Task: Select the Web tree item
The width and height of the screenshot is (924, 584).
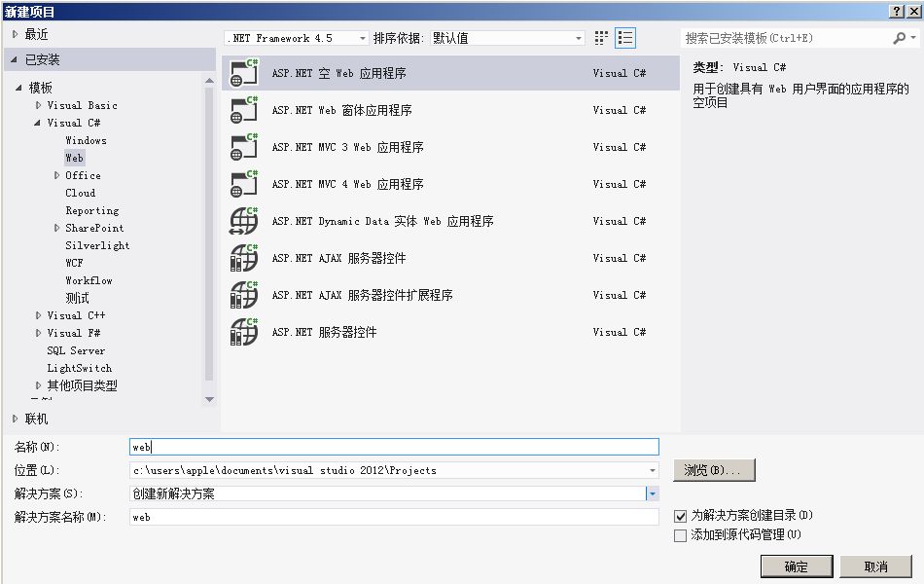Action: pos(74,158)
